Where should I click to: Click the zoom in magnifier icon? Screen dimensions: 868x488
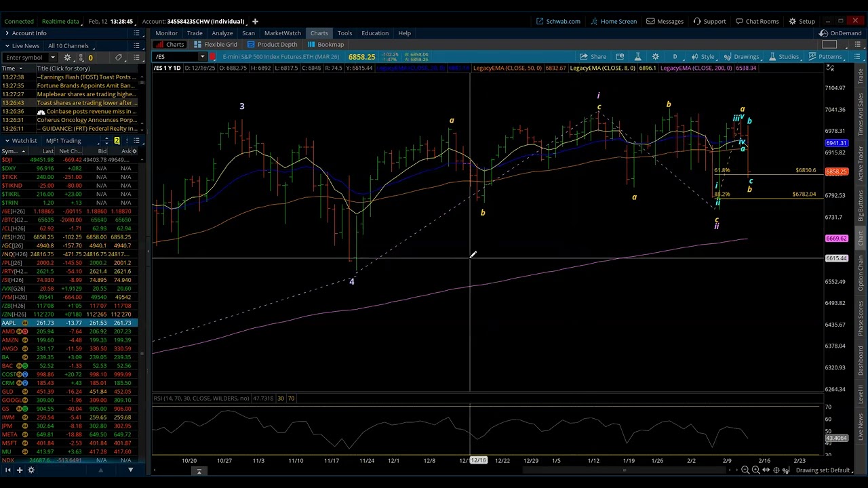point(755,470)
